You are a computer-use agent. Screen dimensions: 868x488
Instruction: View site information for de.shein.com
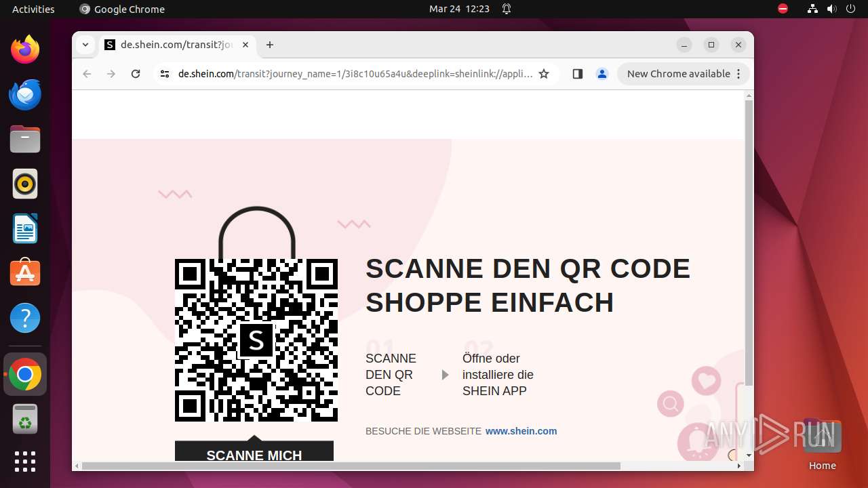165,74
